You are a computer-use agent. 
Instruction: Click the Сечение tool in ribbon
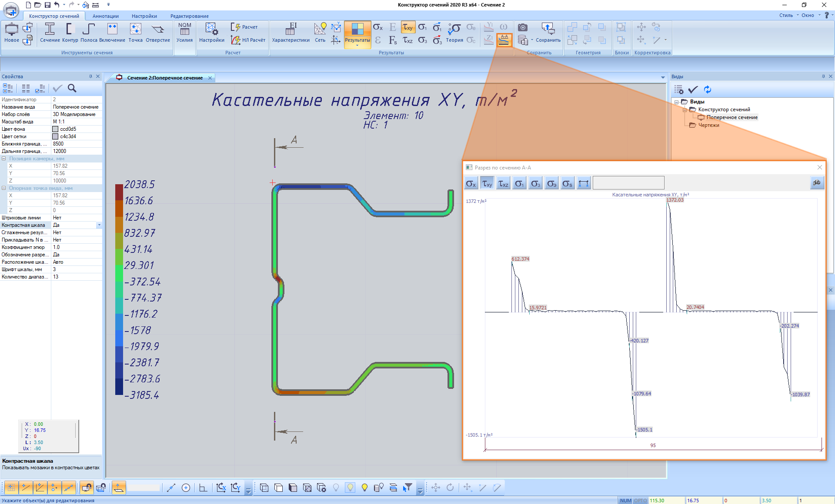pos(50,33)
